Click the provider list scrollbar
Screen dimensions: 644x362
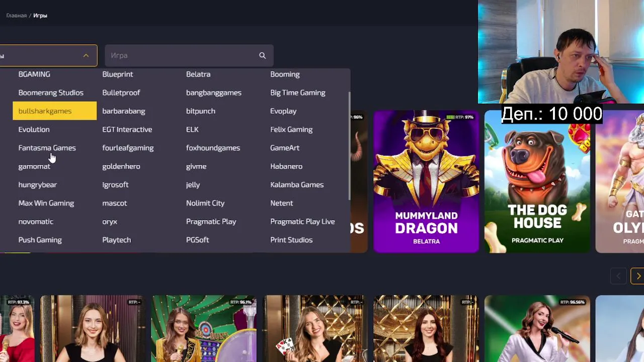pyautogui.click(x=349, y=146)
